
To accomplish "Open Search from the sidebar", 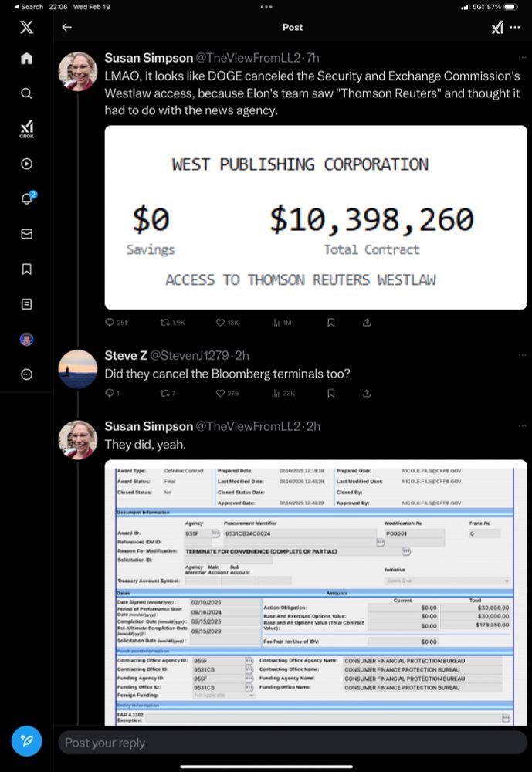I will (26, 93).
